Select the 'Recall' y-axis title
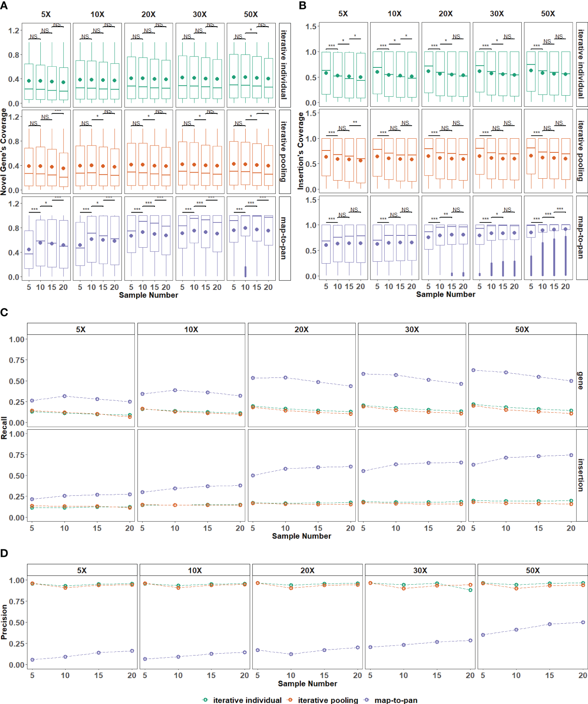The image size is (588, 704). pos(4,428)
